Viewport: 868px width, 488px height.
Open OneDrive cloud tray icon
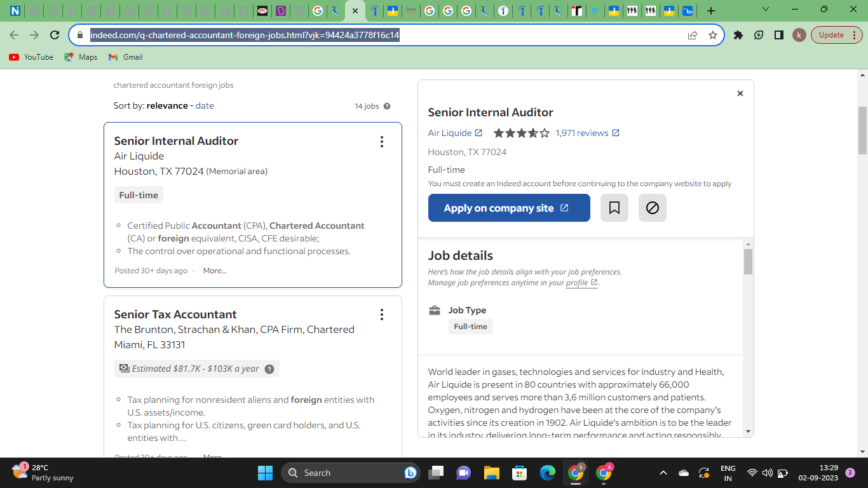[684, 473]
